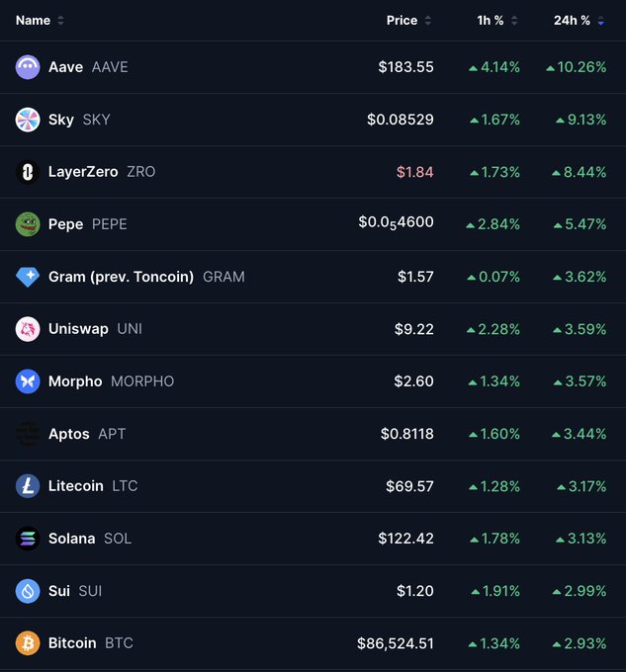Toggle 24h % sort direction arrows
Image resolution: width=626 pixels, height=672 pixels.
pyautogui.click(x=600, y=20)
